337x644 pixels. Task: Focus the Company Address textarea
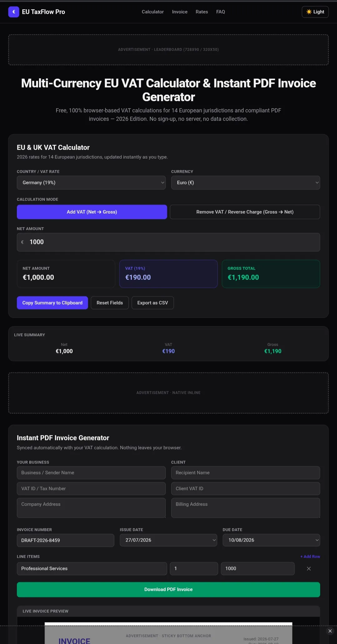(x=91, y=508)
